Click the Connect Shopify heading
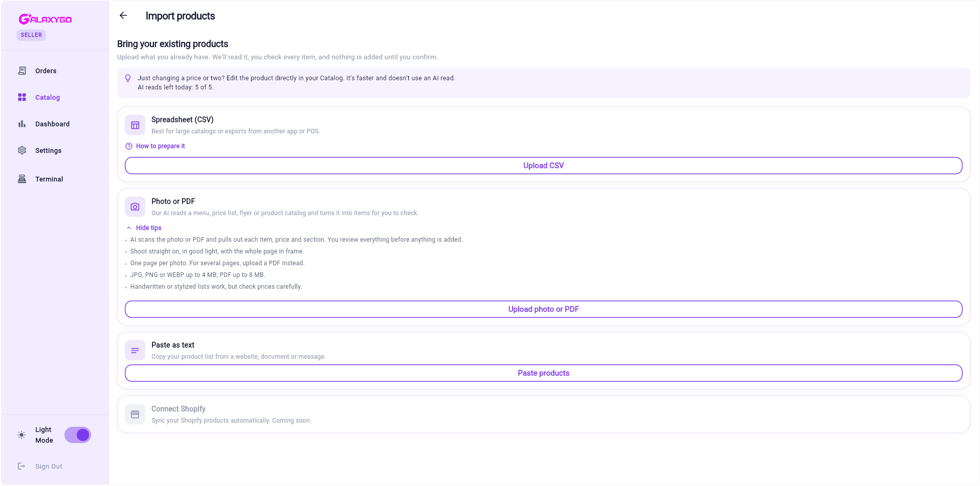980x486 pixels. (x=178, y=409)
